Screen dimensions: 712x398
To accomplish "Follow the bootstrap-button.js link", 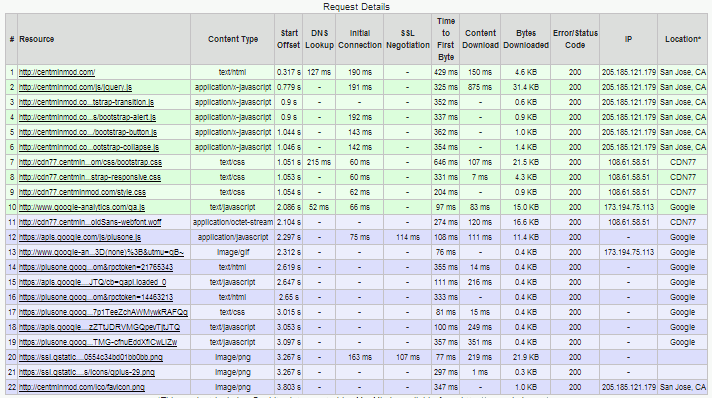I will click(x=88, y=132).
